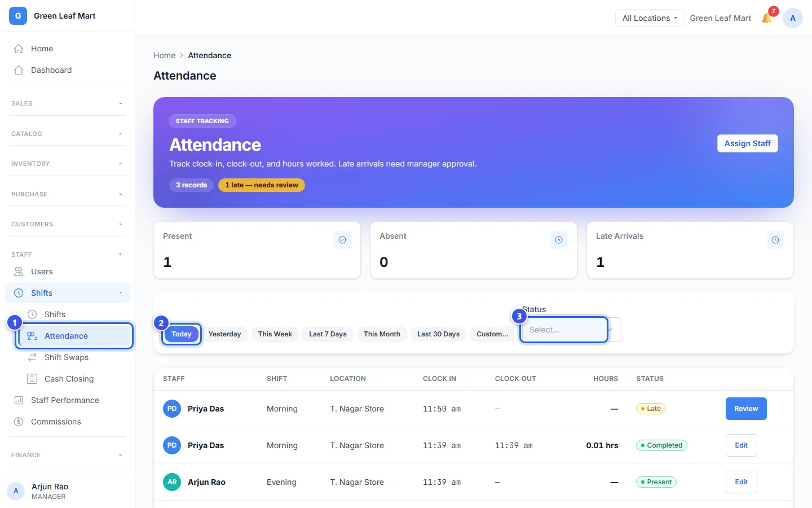Select the Yesterday date filter

click(x=224, y=334)
